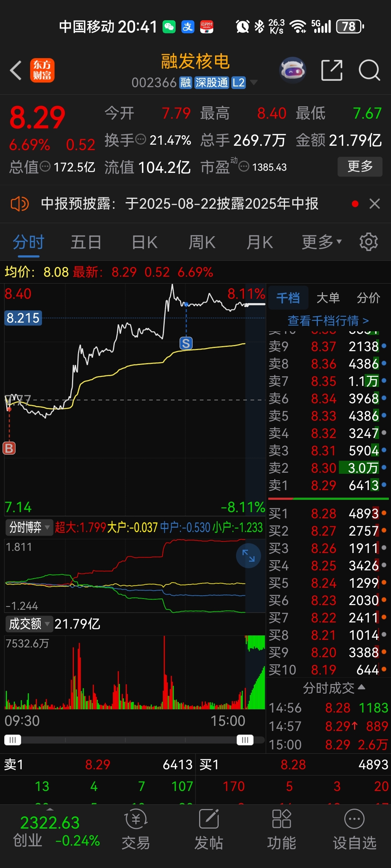The width and height of the screenshot is (391, 868).
Task: Tap the L2 level badge
Action: pos(239,83)
